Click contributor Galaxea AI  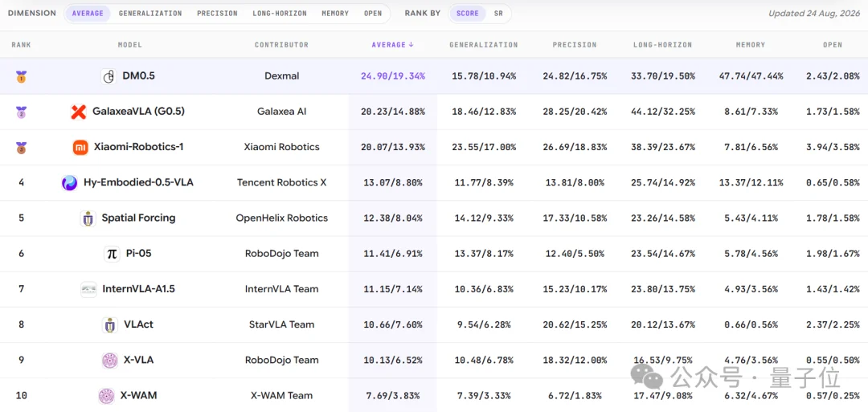tap(282, 112)
